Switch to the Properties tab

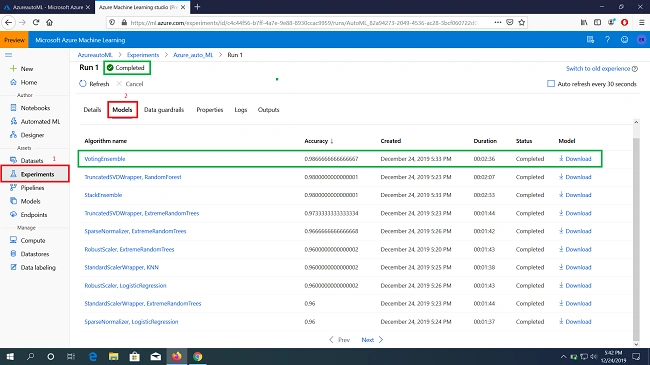pyautogui.click(x=209, y=110)
